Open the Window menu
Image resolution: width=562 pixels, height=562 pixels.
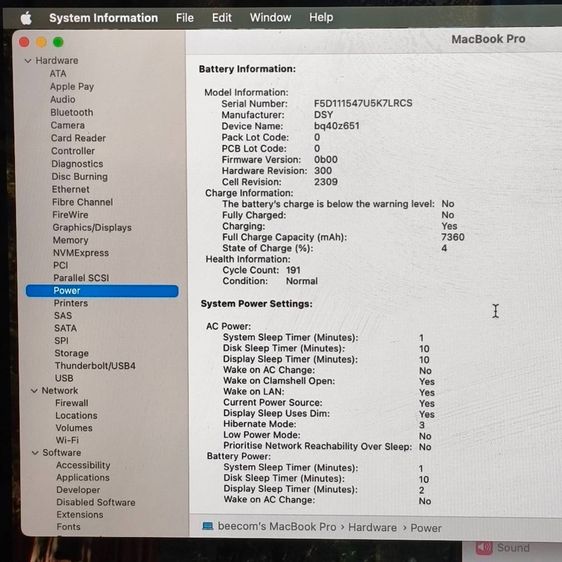click(270, 17)
